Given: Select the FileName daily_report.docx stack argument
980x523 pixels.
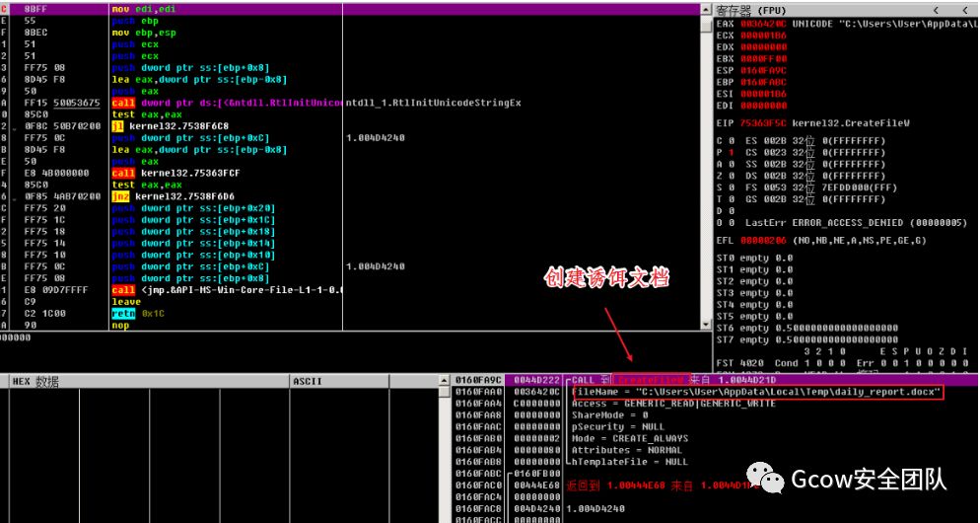Looking at the screenshot, I should (x=756, y=393).
